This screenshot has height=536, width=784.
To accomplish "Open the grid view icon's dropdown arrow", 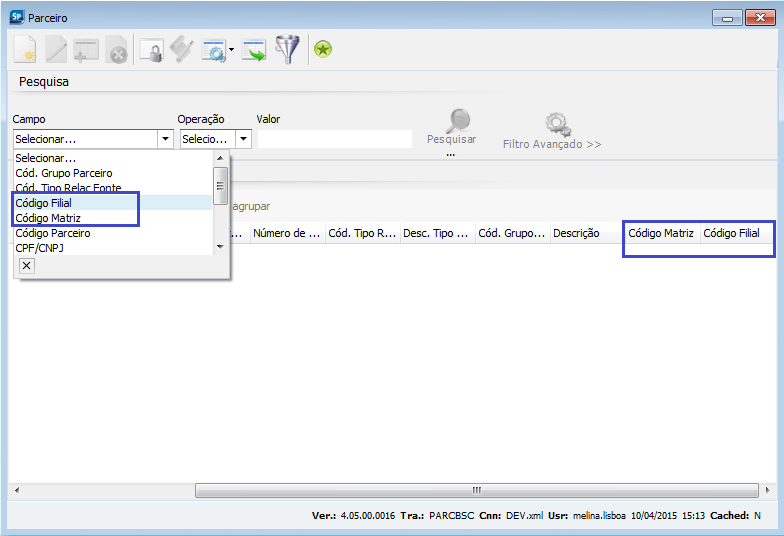I will click(x=232, y=50).
